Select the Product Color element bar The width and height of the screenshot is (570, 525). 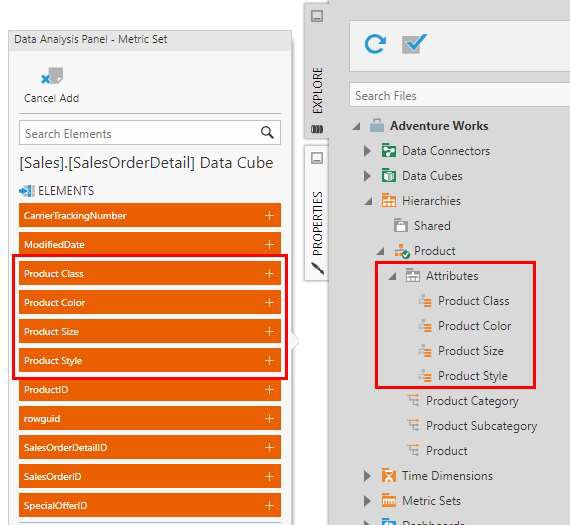coord(150,302)
